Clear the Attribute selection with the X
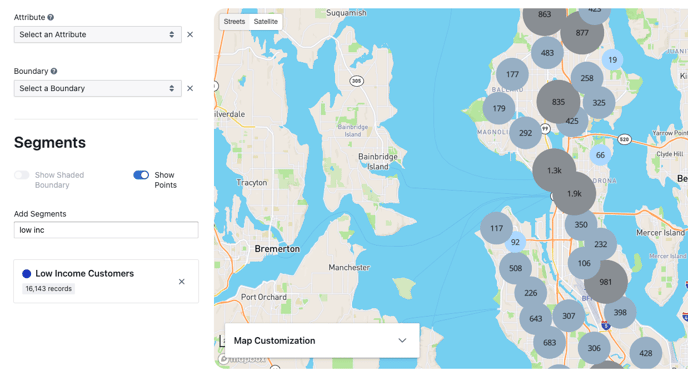This screenshot has height=371, width=688. [x=190, y=35]
